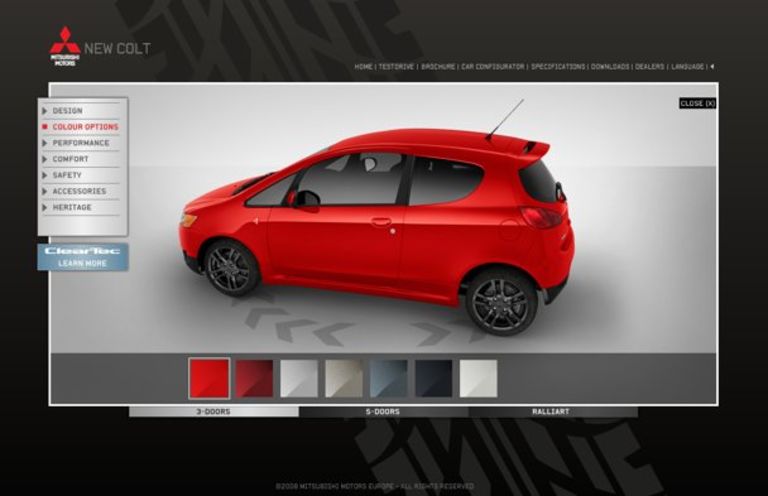Open the Safety section

point(67,175)
